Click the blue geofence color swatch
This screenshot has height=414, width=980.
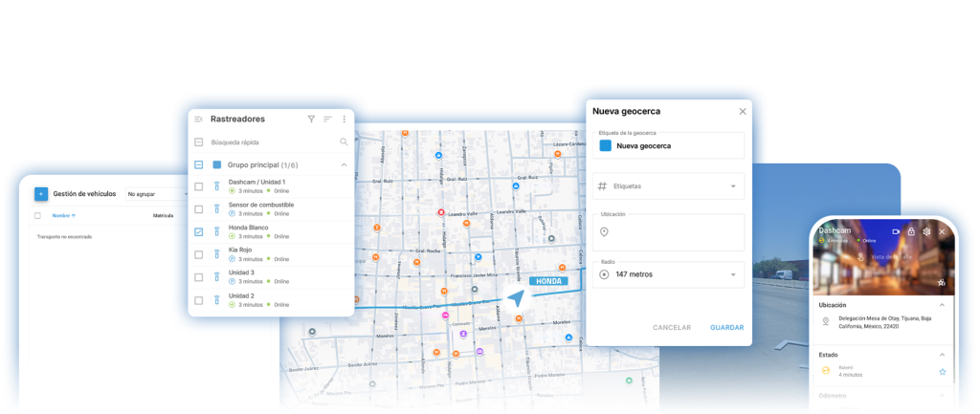pyautogui.click(x=605, y=145)
